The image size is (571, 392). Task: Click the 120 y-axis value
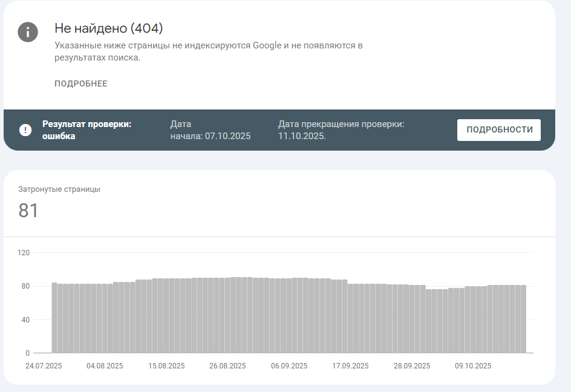pos(24,252)
